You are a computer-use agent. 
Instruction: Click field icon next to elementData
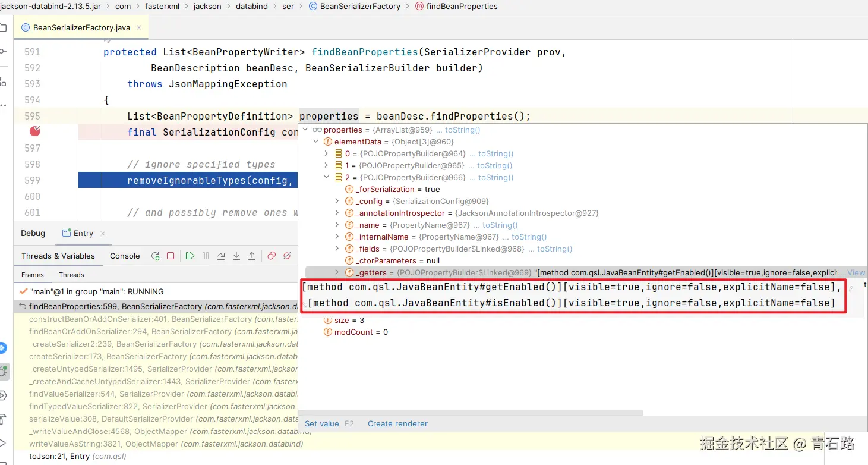coord(327,142)
